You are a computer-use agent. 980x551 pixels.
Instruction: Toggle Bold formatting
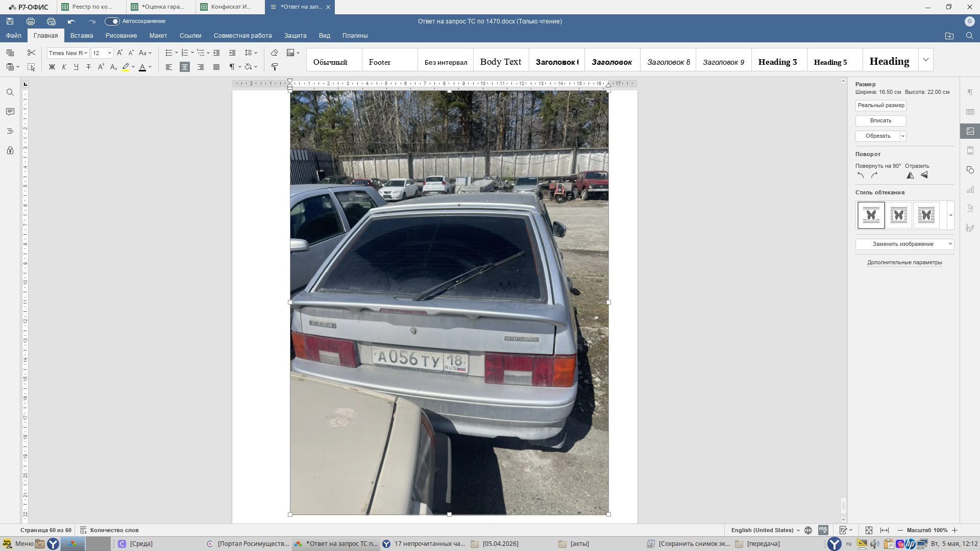click(52, 67)
